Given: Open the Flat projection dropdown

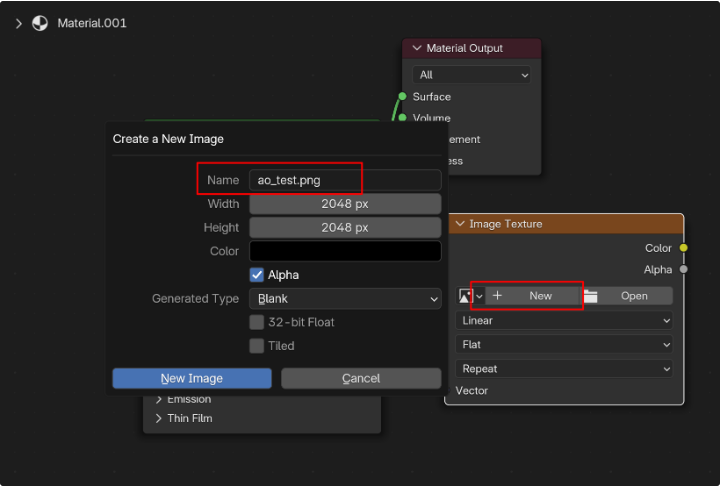Looking at the screenshot, I should pyautogui.click(x=565, y=345).
